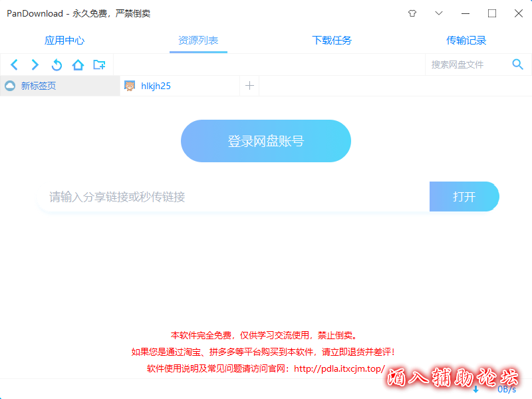Click the 登录网盘账号 button
The image size is (532, 399).
pos(265,141)
